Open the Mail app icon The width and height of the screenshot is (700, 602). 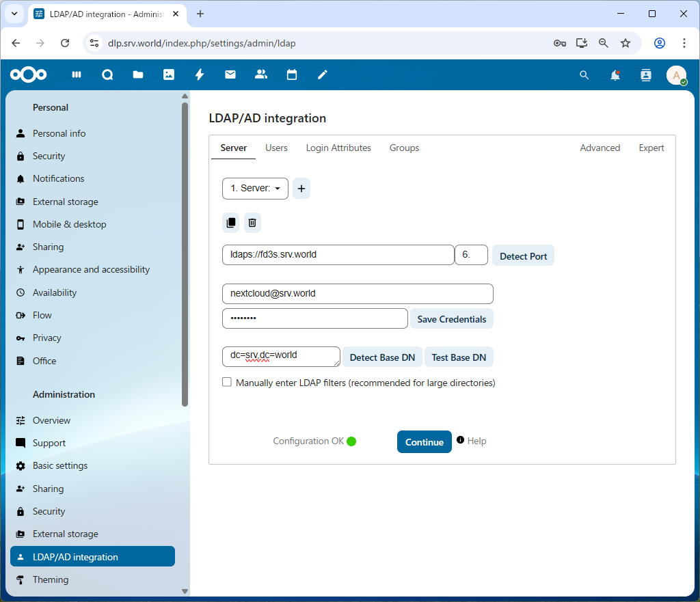[230, 75]
